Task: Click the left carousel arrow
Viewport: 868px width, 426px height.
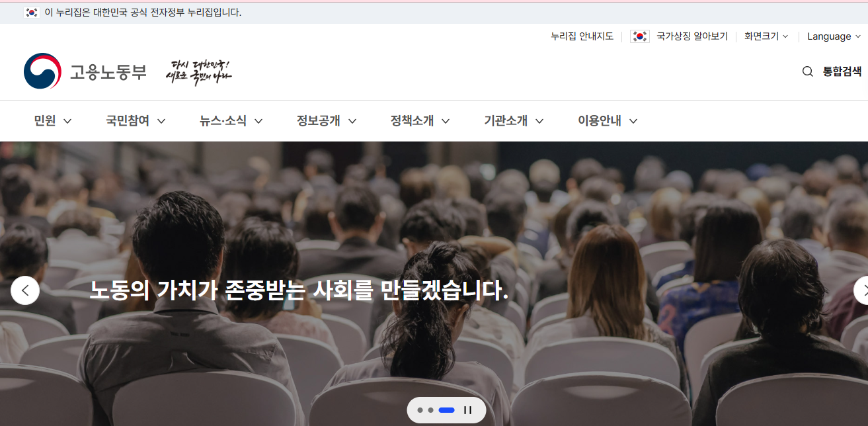Action: 25,290
